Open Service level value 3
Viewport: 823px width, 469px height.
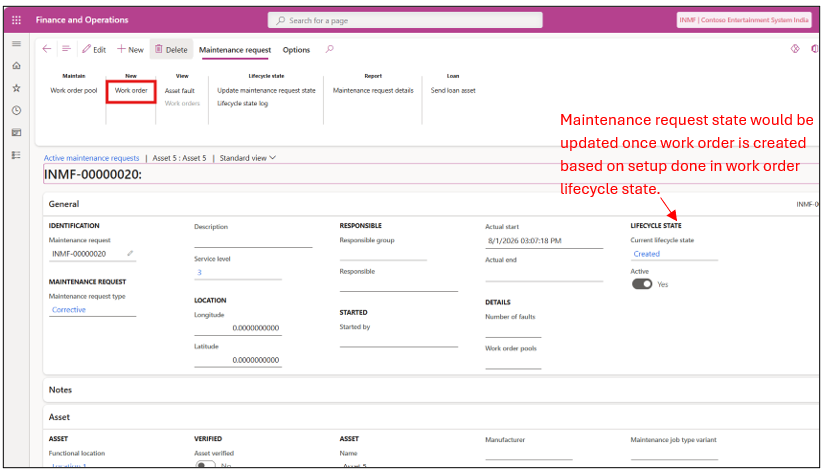coord(199,272)
